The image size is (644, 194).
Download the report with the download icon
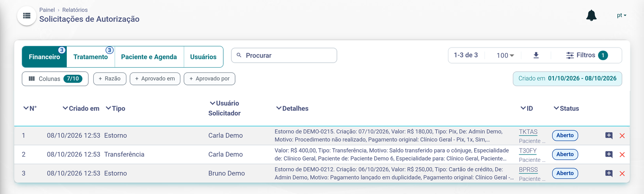click(x=536, y=55)
